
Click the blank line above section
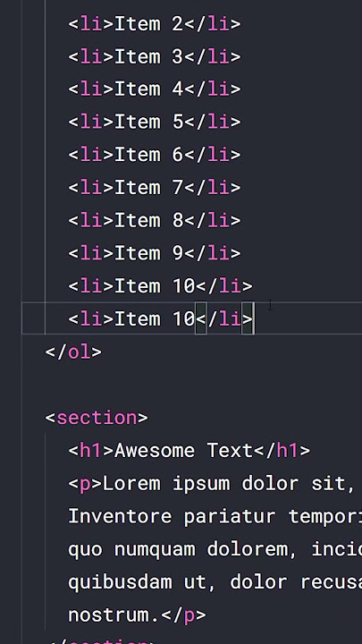(192, 385)
